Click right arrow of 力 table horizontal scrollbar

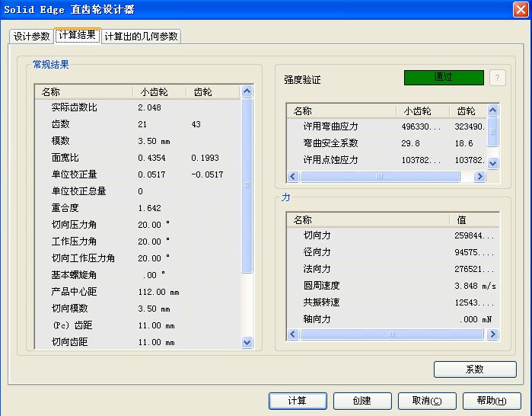click(492, 334)
